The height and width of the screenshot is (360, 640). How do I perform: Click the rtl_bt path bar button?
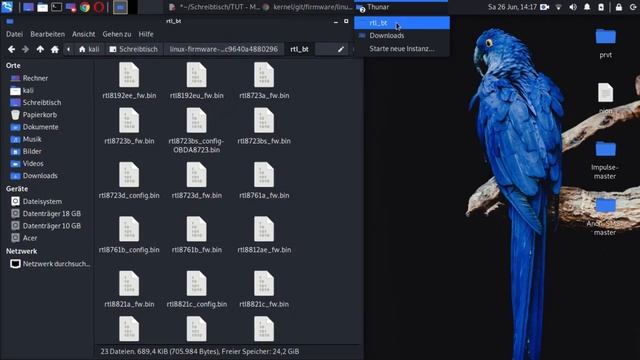(299, 49)
